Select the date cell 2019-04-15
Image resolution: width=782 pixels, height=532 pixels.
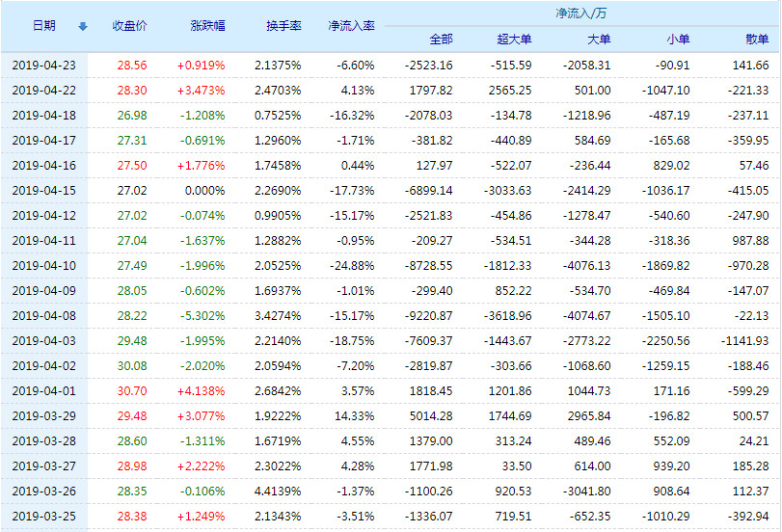click(x=44, y=191)
